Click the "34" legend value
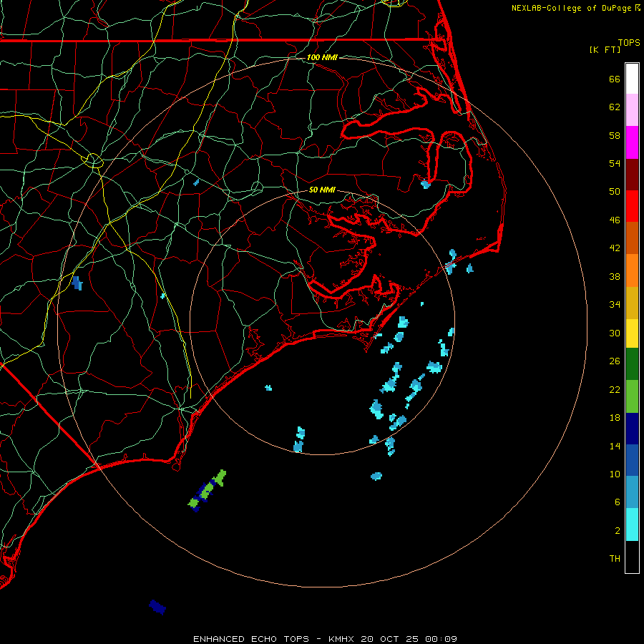 click(x=615, y=304)
